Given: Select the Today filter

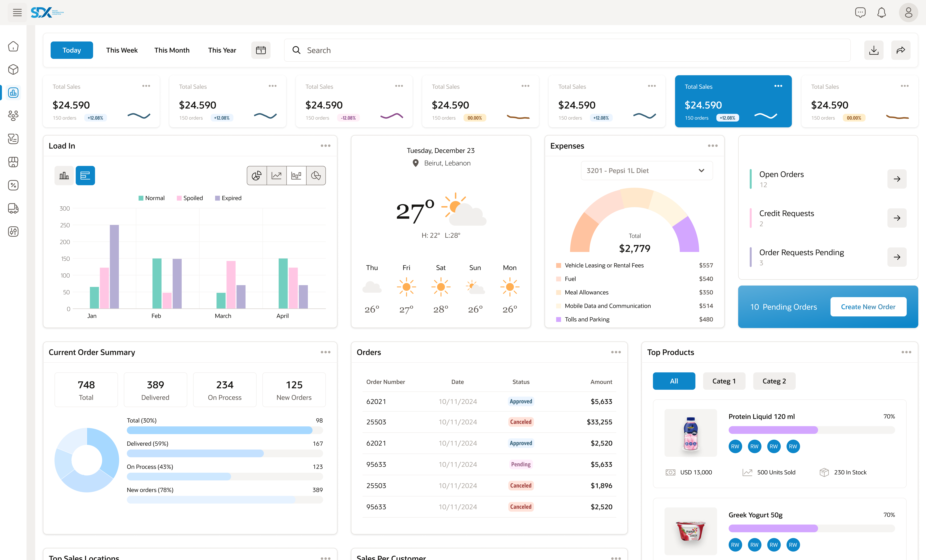Looking at the screenshot, I should (x=72, y=50).
